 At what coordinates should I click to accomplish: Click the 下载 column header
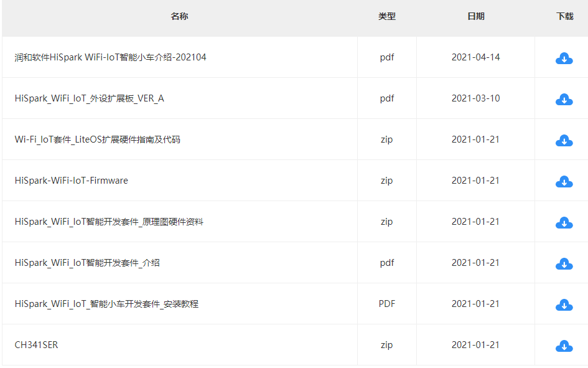564,16
